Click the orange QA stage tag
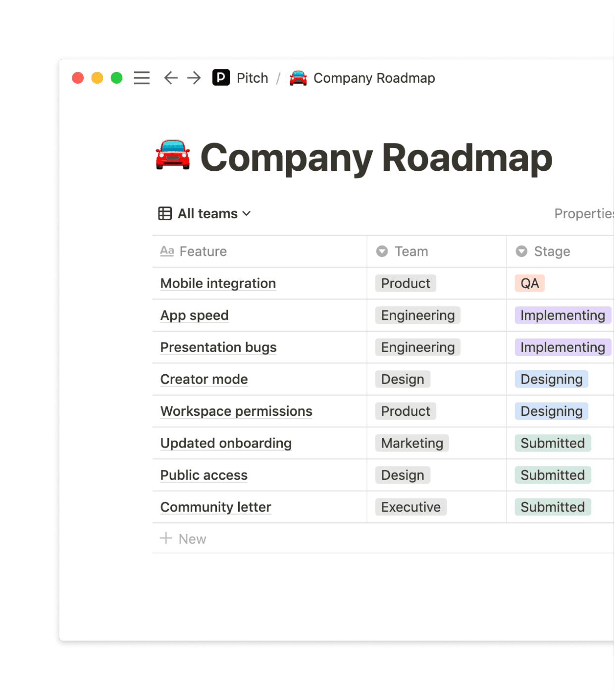 [x=529, y=283]
